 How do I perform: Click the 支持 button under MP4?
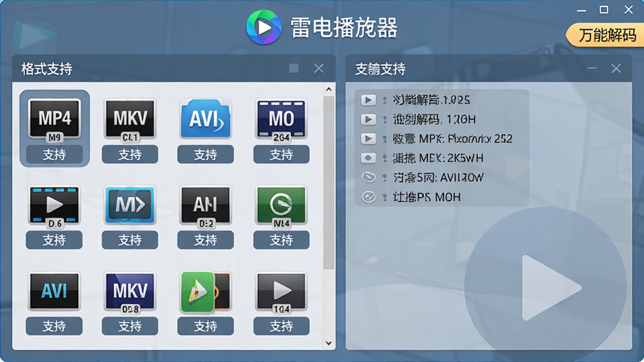(54, 155)
